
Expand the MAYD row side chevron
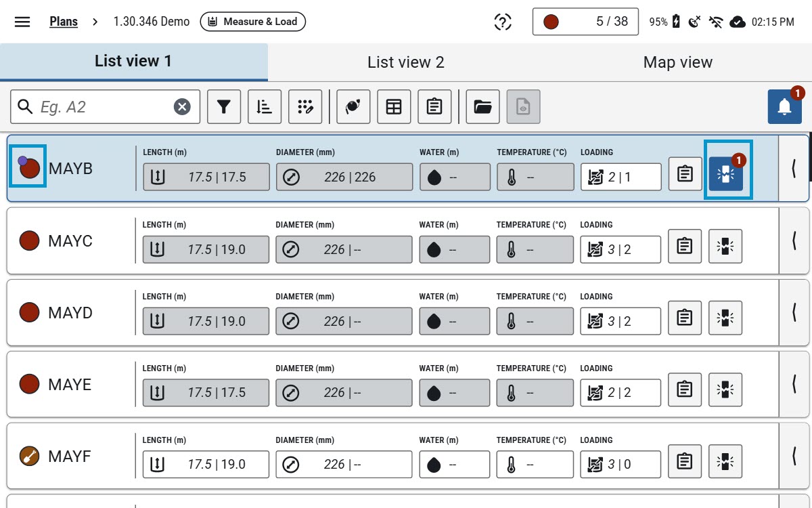[x=794, y=312]
